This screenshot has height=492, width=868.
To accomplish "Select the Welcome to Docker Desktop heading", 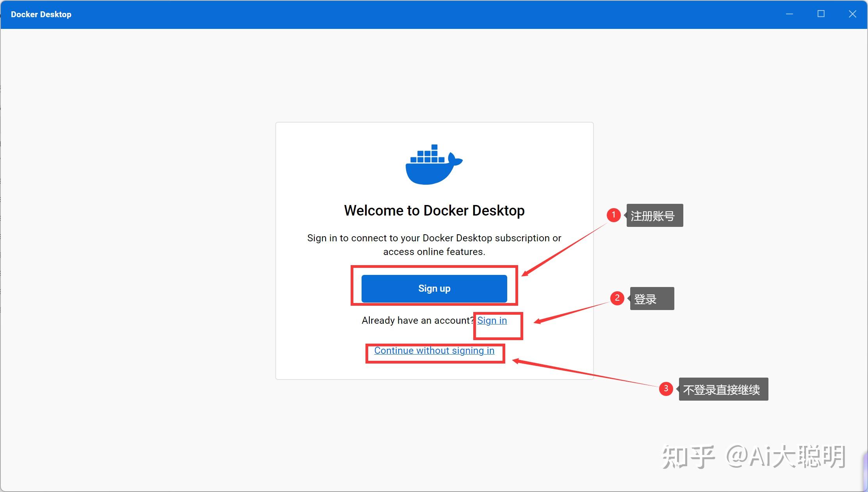I will 434,210.
